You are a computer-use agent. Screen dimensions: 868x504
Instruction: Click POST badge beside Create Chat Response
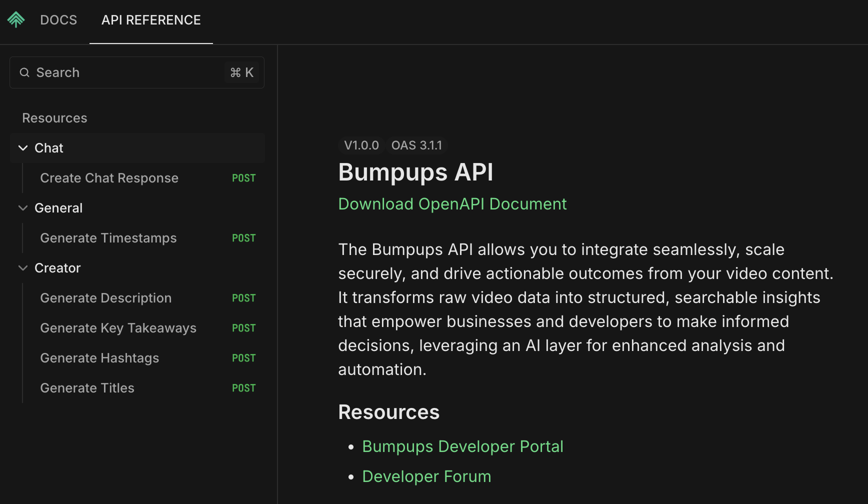click(x=244, y=178)
